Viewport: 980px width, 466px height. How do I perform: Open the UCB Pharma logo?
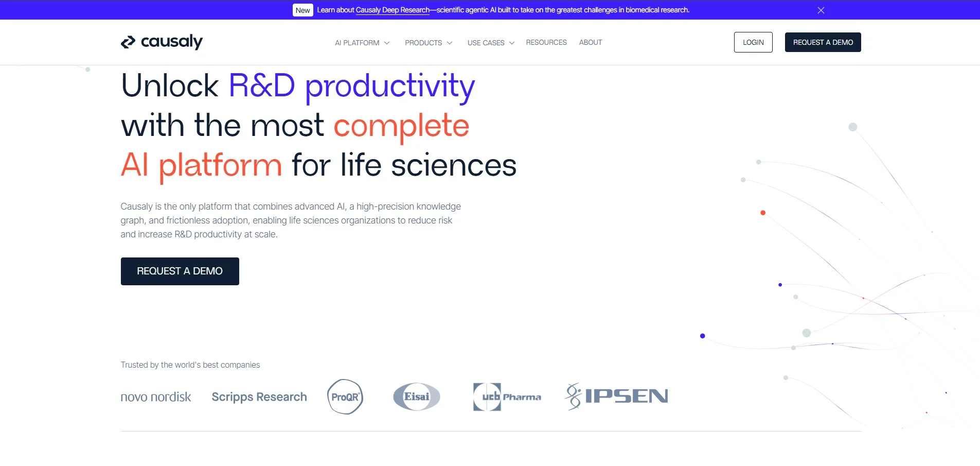[x=507, y=396]
